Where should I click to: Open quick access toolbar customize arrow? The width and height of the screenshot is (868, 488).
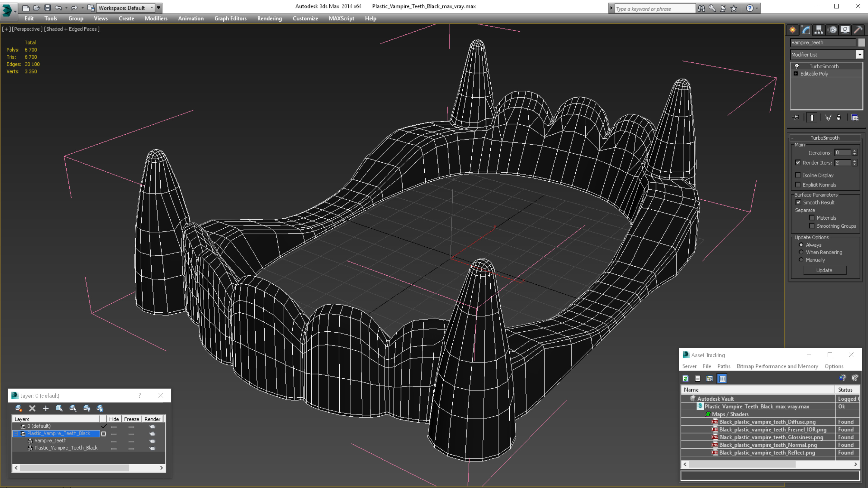point(159,8)
